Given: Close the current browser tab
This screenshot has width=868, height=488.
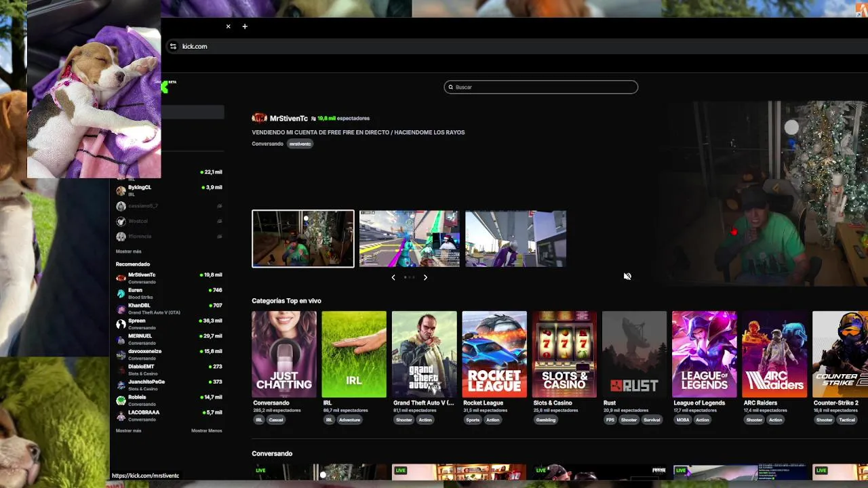Looking at the screenshot, I should 228,26.
